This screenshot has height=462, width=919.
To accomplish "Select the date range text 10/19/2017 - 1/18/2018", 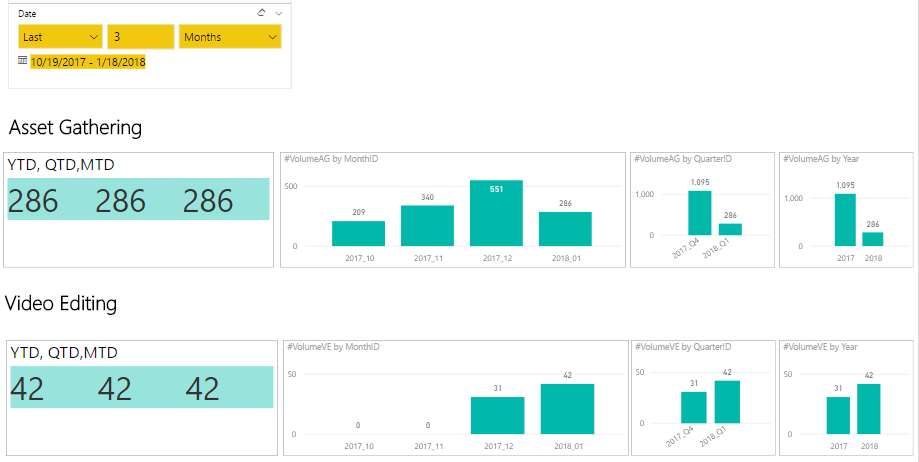I will click(88, 62).
